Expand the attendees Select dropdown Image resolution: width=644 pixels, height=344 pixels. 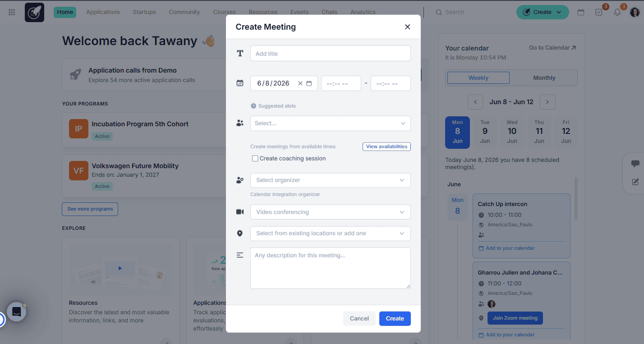[x=330, y=124]
